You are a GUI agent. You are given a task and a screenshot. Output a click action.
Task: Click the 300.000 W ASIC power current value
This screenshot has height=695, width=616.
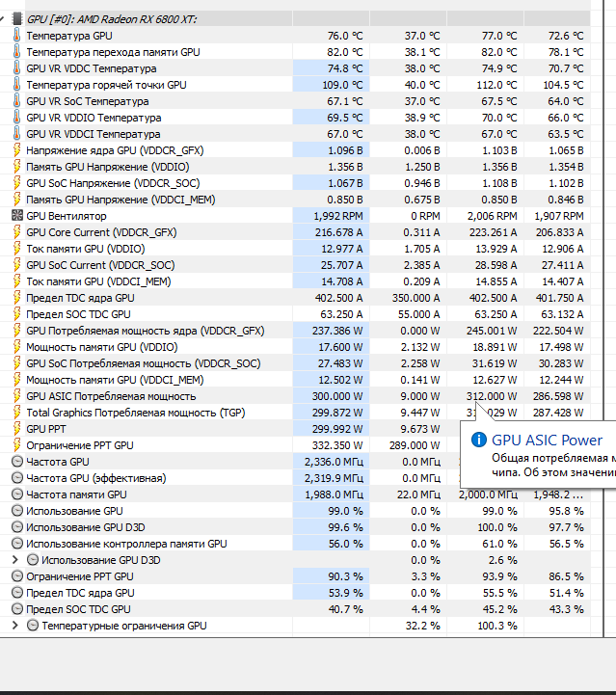click(x=337, y=396)
